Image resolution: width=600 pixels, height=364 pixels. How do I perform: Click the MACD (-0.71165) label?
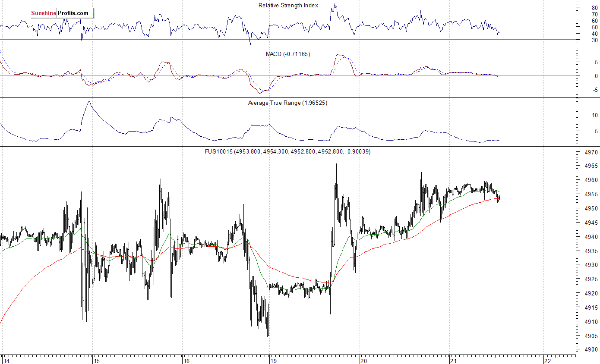(x=287, y=54)
